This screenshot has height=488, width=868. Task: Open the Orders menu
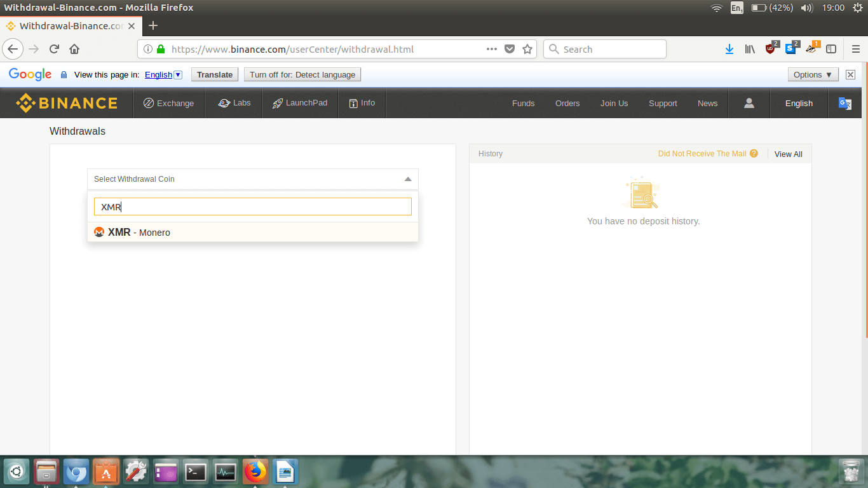coord(567,104)
